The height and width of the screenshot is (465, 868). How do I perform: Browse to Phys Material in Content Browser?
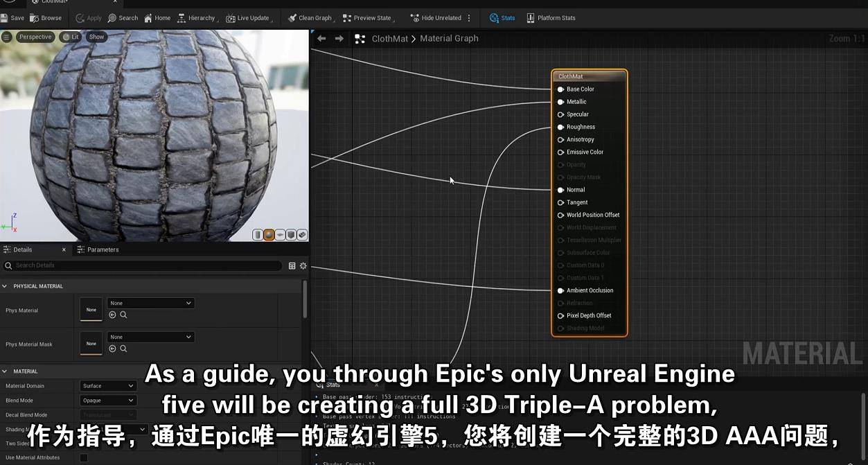click(123, 315)
